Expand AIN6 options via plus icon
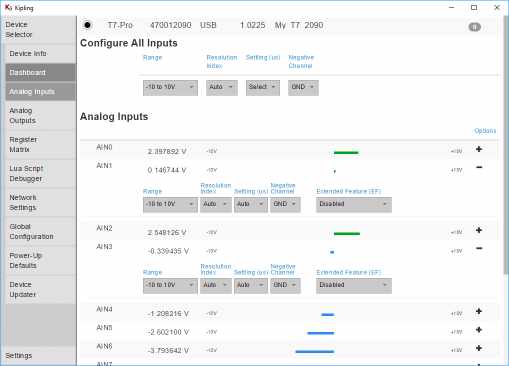 point(479,348)
